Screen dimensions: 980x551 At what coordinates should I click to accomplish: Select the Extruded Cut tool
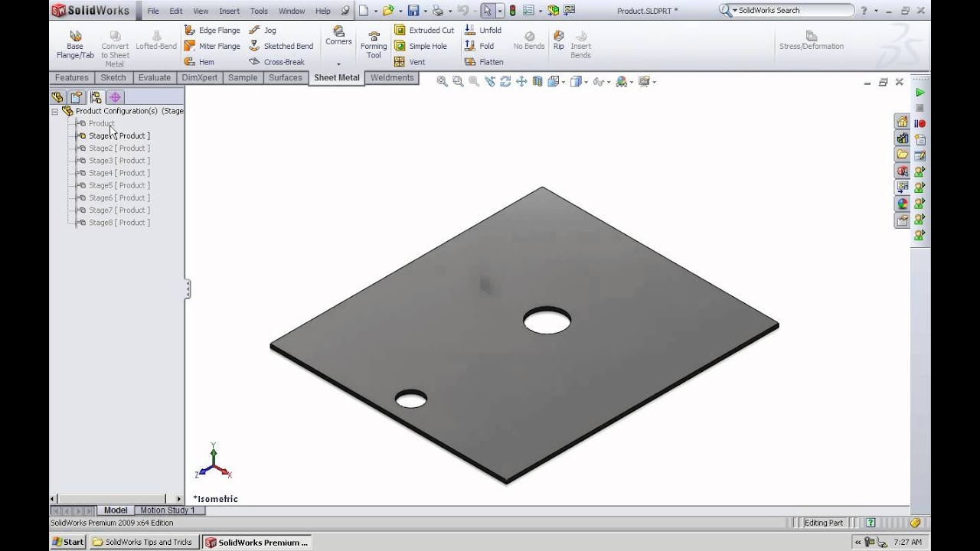point(424,31)
